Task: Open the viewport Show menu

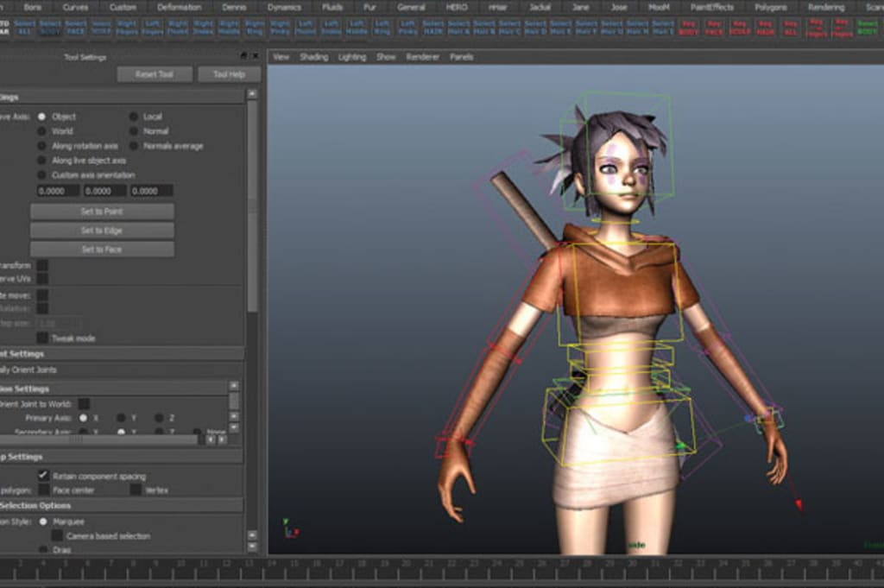Action: click(x=386, y=57)
